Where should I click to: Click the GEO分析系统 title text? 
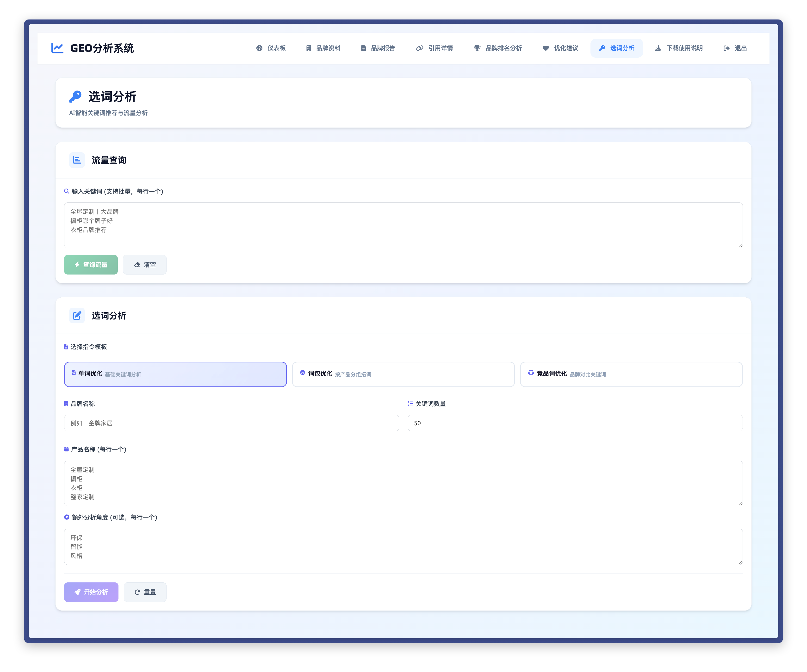pyautogui.click(x=102, y=48)
